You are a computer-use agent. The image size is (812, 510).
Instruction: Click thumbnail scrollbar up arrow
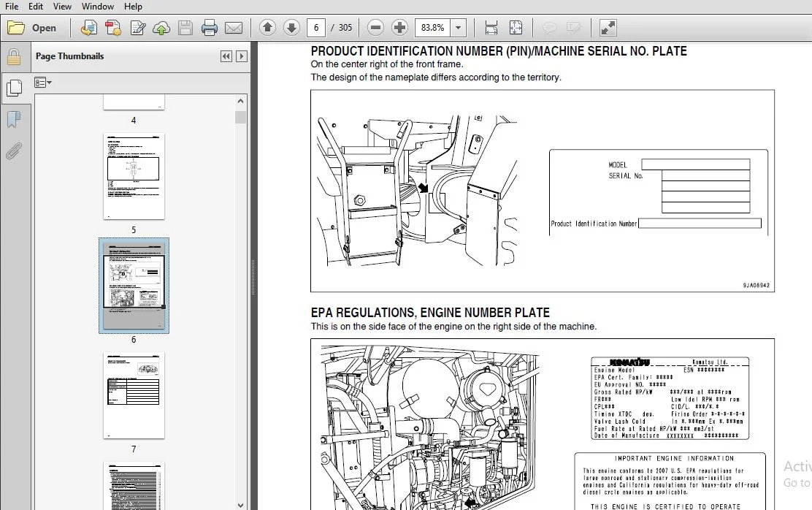[x=240, y=101]
